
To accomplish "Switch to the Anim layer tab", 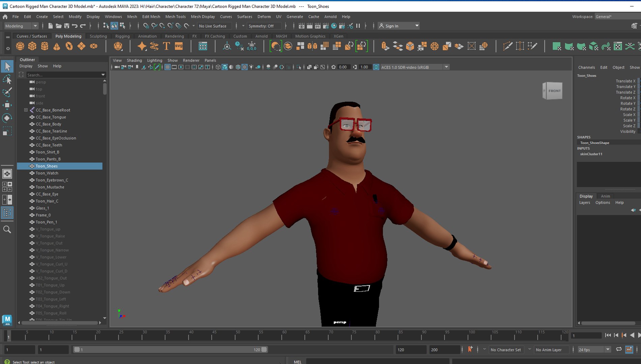I will [605, 196].
